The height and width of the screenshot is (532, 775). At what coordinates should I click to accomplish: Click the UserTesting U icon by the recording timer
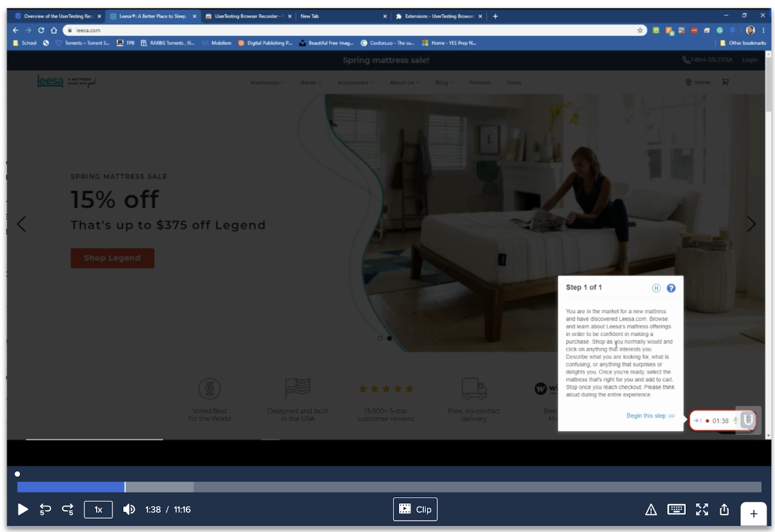click(748, 420)
